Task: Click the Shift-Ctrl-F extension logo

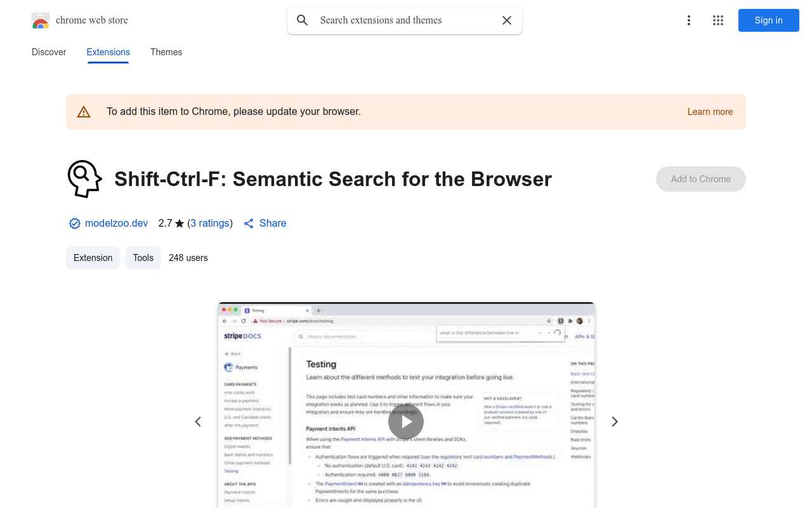Action: pos(85,179)
